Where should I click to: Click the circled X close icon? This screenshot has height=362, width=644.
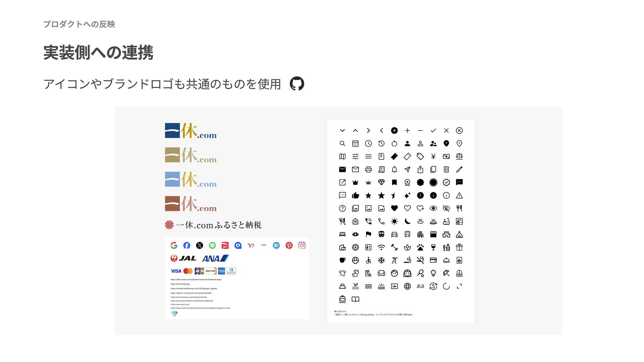click(x=460, y=131)
